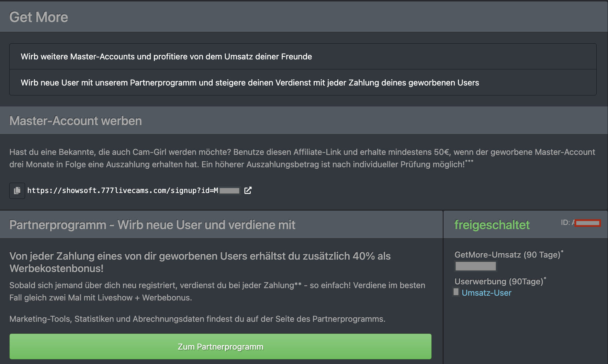Click the greyed-out GetMore-Umsatz value
This screenshot has width=608, height=364.
pyautogui.click(x=475, y=266)
